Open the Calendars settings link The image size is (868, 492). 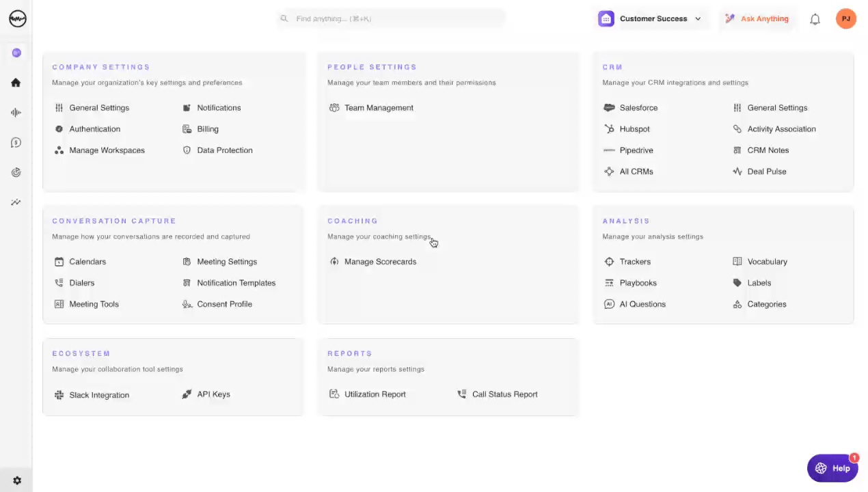click(87, 262)
